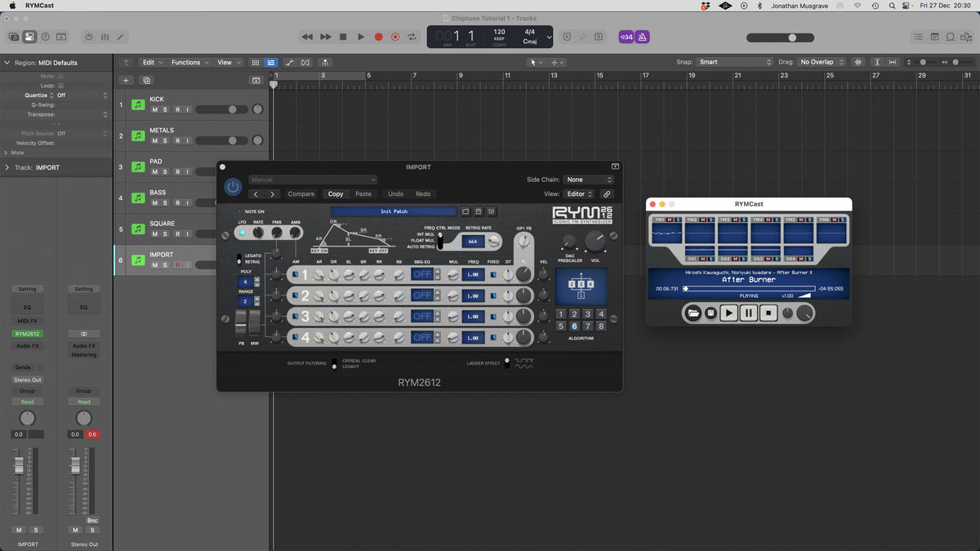Open the Functions menu in the Piano Roll
The image size is (980, 551).
tap(188, 61)
